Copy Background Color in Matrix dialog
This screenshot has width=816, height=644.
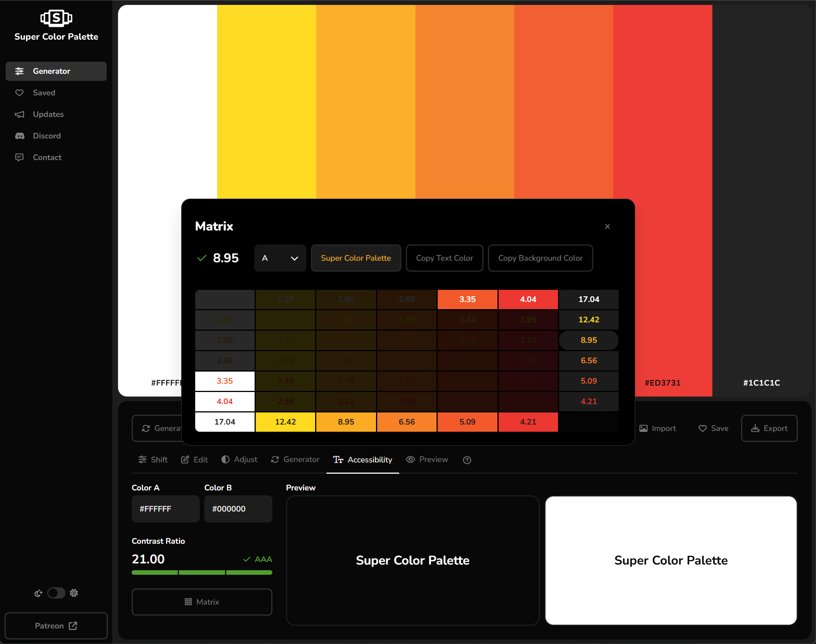coord(540,258)
